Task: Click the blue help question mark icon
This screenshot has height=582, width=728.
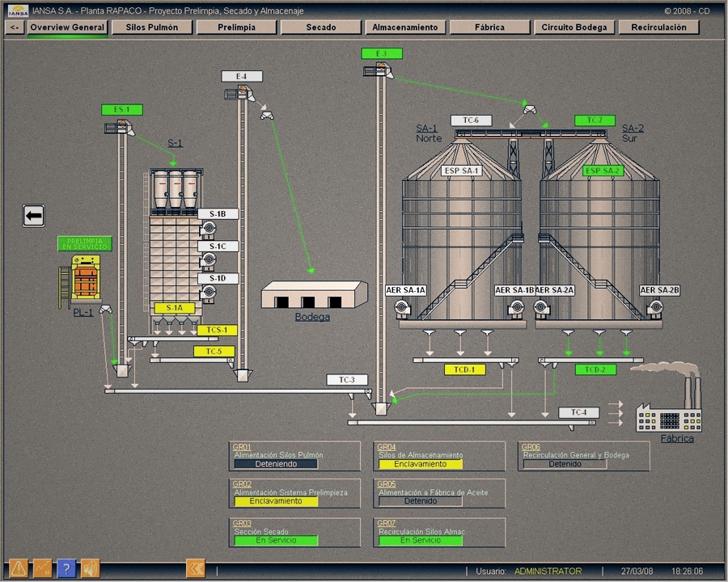Action: (66, 568)
